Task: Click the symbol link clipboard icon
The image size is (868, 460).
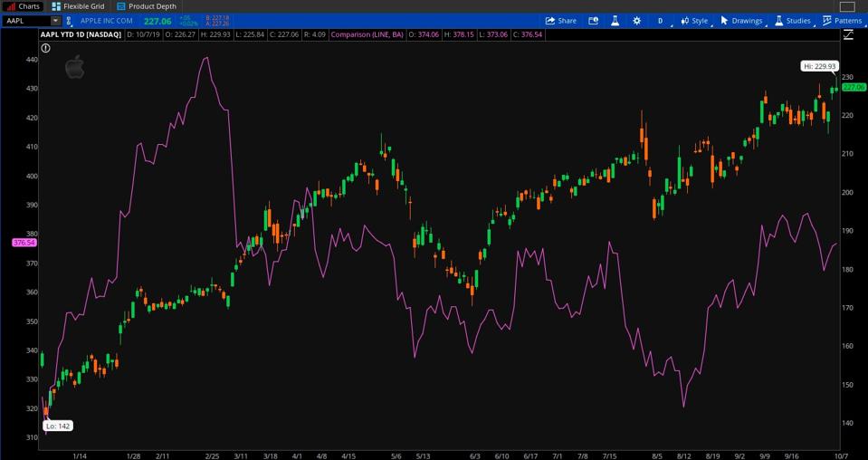Action: point(69,21)
